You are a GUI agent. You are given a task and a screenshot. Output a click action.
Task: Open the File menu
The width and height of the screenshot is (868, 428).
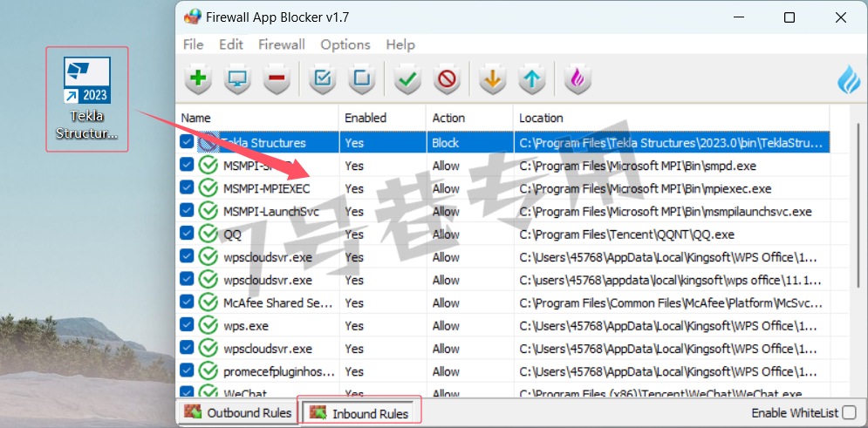pyautogui.click(x=193, y=44)
